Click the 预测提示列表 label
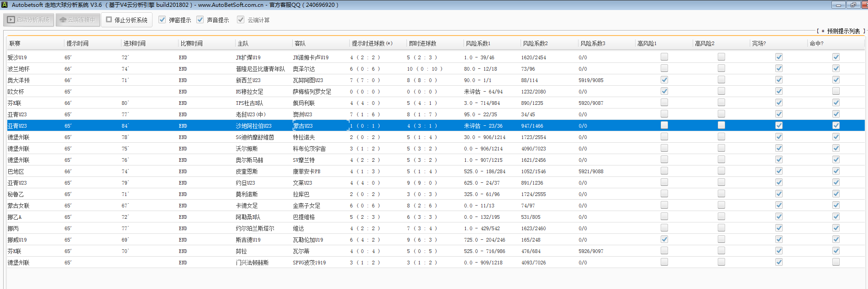The width and height of the screenshot is (868, 289). [x=843, y=31]
